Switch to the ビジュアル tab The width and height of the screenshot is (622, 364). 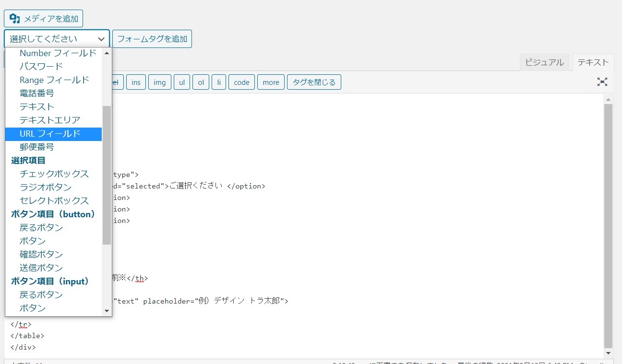coord(544,62)
